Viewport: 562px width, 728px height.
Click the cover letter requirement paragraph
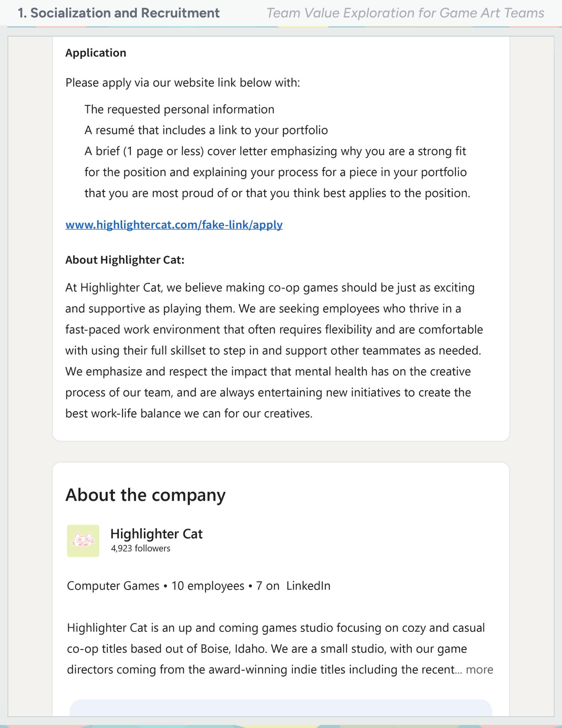pos(277,172)
